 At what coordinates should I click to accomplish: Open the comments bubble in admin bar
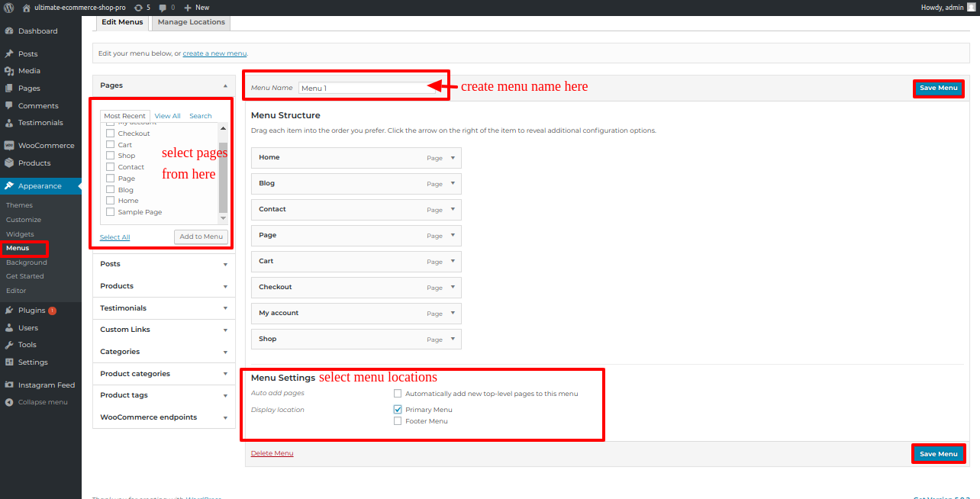coord(166,7)
